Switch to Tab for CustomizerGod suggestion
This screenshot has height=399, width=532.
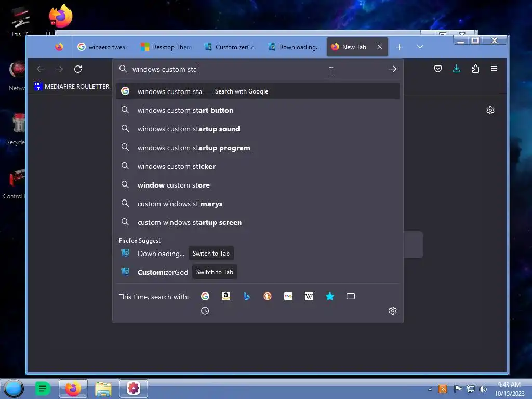click(x=215, y=272)
